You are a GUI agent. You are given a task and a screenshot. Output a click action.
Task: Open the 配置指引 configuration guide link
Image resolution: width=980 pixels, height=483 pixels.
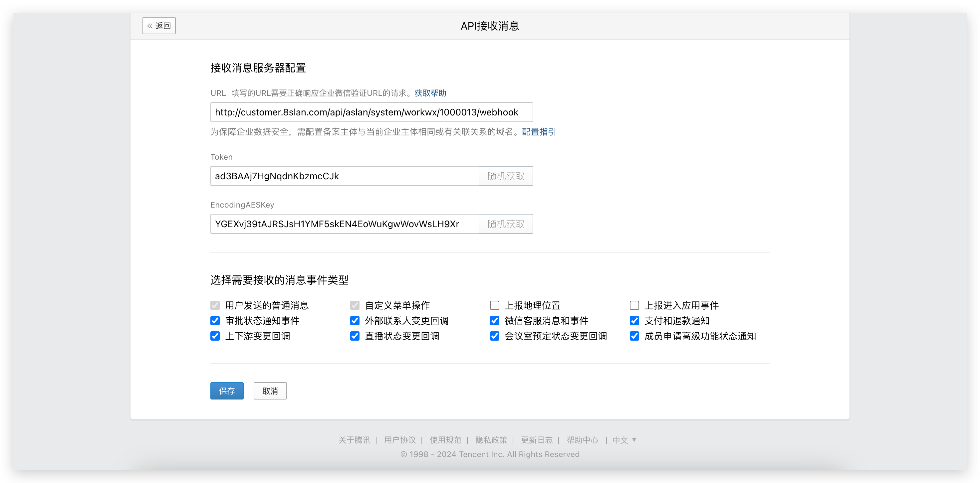pos(539,132)
